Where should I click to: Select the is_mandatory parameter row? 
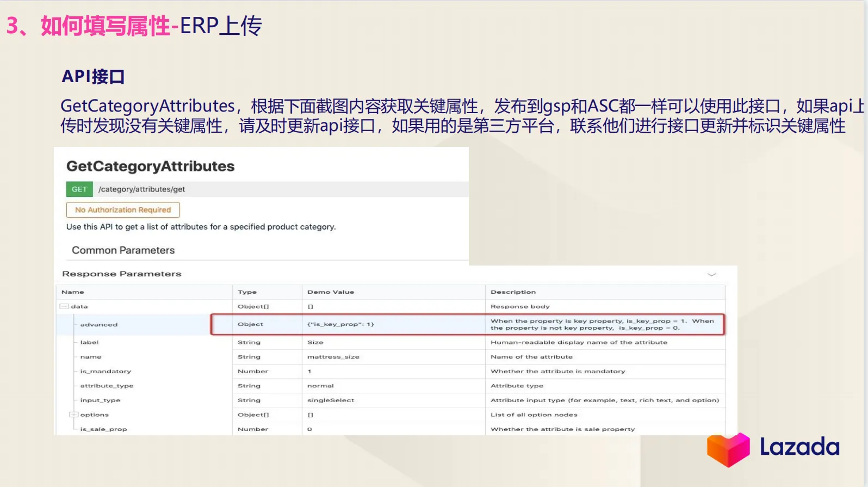point(391,371)
